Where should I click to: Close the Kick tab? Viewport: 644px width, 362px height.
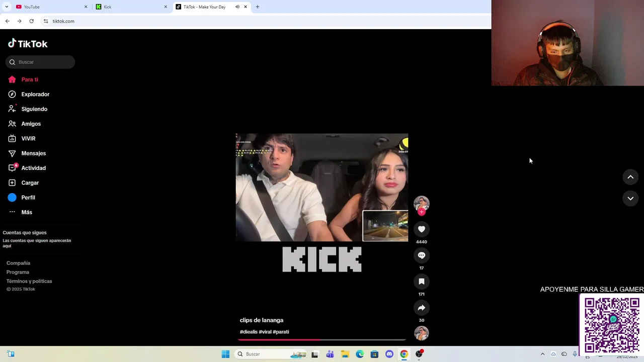(166, 7)
